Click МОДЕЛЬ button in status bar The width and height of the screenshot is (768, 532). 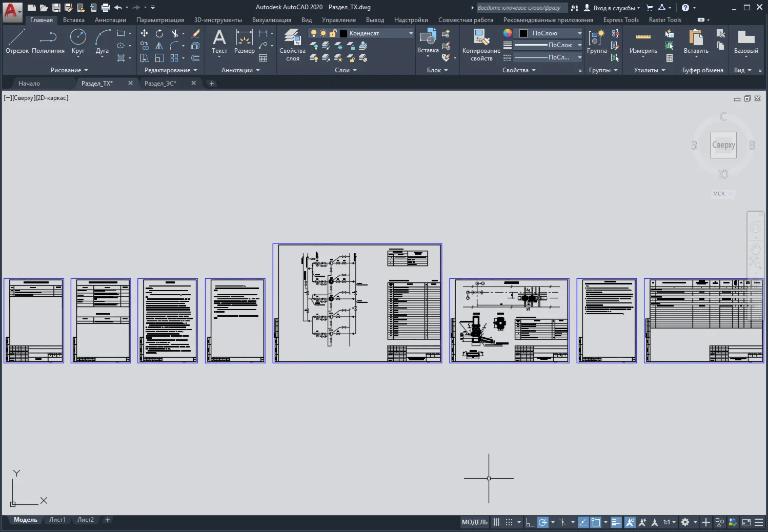(x=475, y=522)
